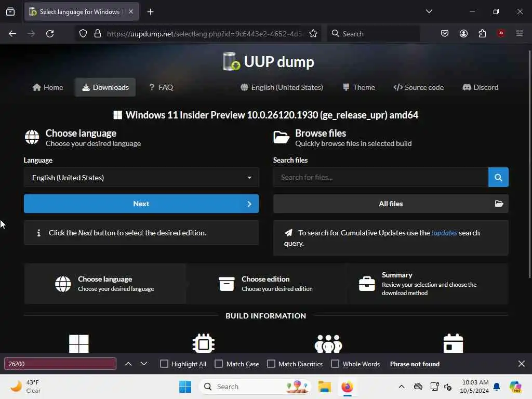532x399 pixels.
Task: Enable Match Case checkbox
Action: coord(219,364)
